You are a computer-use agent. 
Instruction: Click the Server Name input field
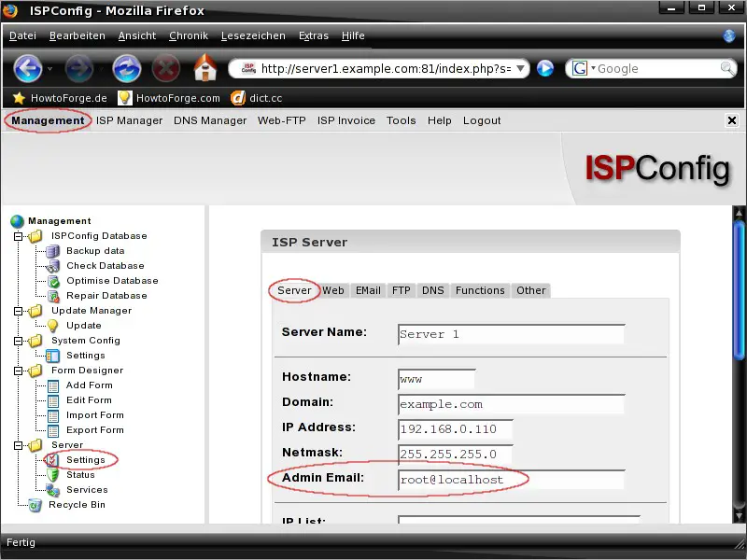point(511,334)
